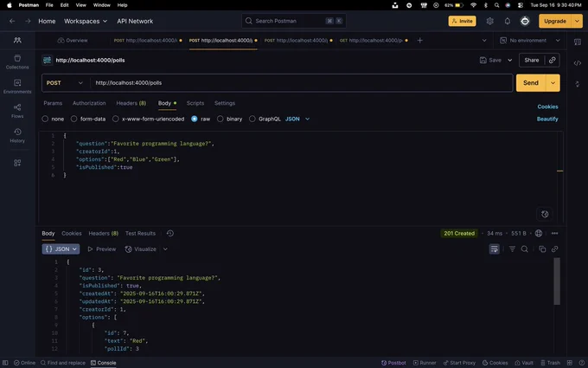The image size is (588, 368).
Task: Expand the Send button arrow options
Action: (x=553, y=83)
